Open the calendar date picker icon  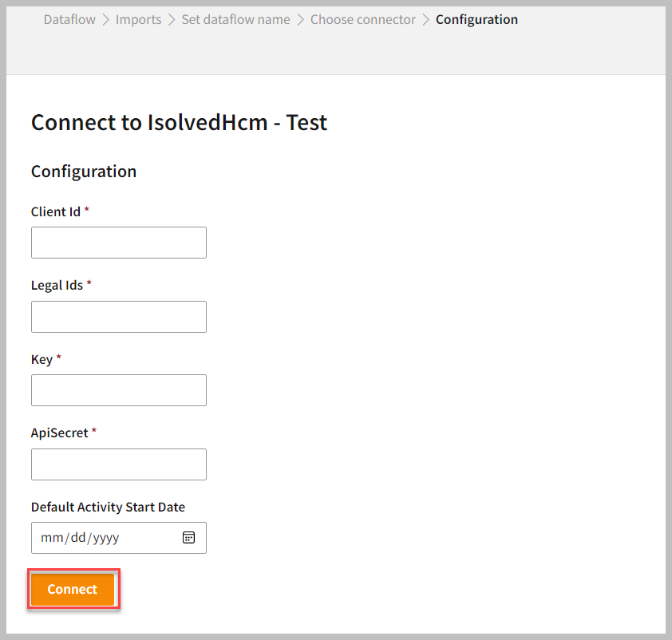pos(188,538)
